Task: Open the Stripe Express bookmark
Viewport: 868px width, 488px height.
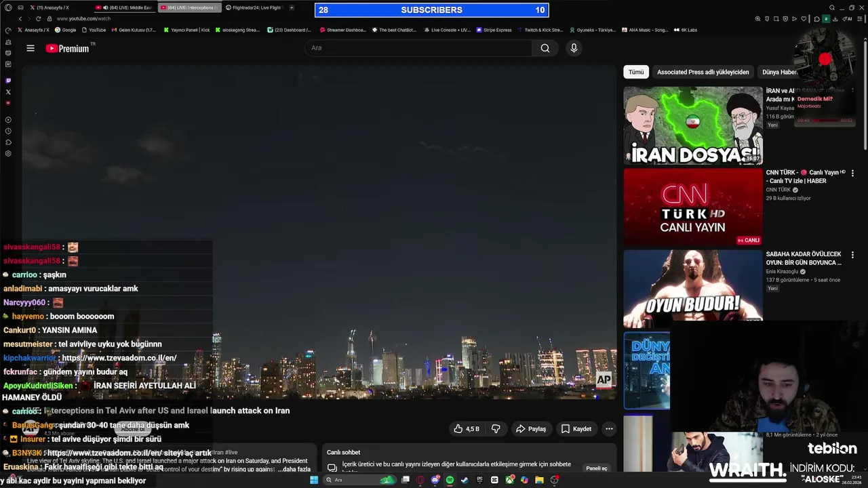Action: tap(494, 30)
